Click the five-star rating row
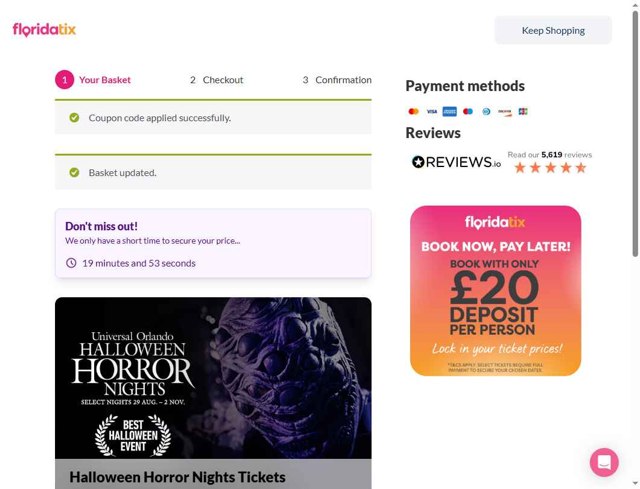The height and width of the screenshot is (489, 640). (550, 167)
